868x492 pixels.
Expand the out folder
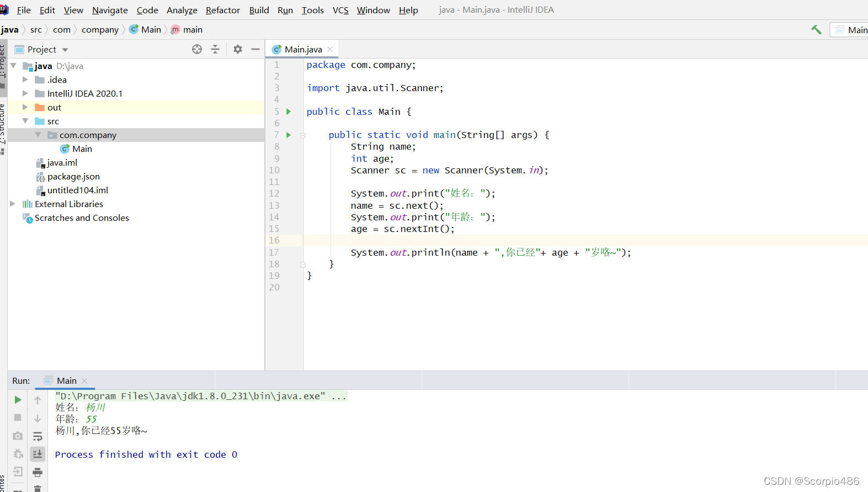[x=25, y=107]
